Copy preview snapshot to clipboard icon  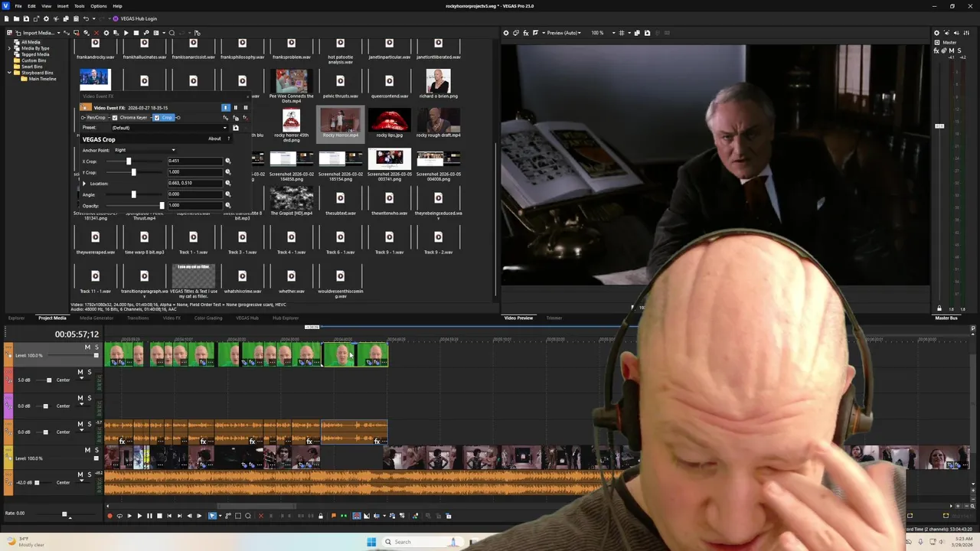(637, 33)
